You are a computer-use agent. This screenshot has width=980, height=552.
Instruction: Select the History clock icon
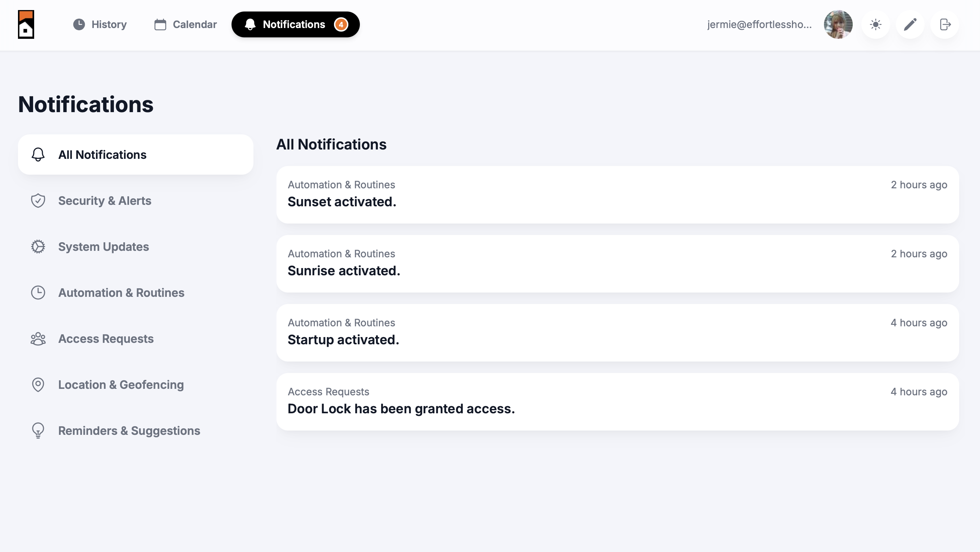coord(79,24)
